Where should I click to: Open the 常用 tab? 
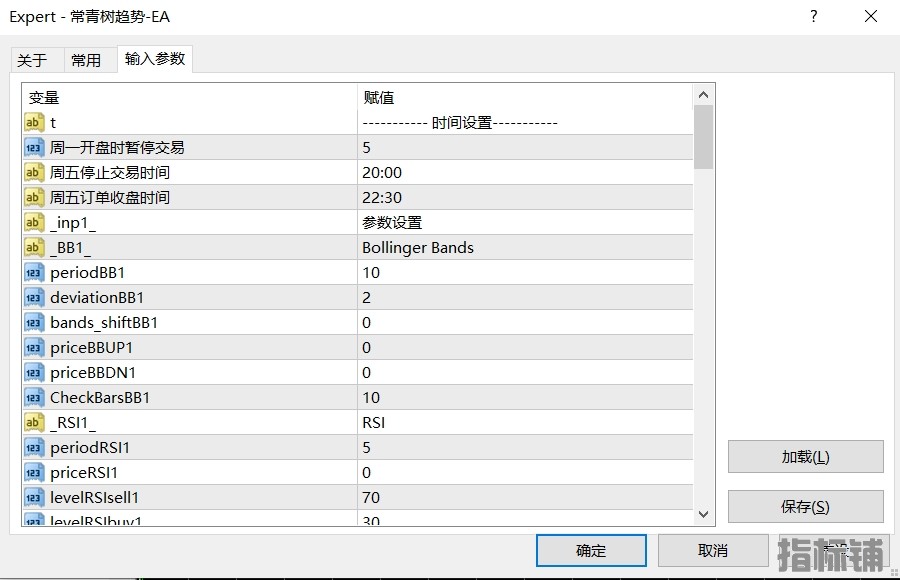pos(86,60)
